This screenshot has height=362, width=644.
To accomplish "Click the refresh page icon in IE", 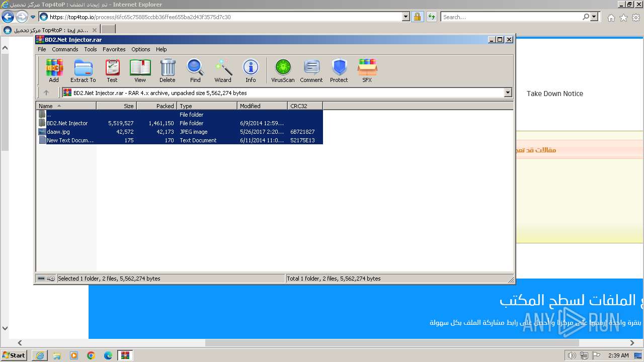I will pos(431,17).
